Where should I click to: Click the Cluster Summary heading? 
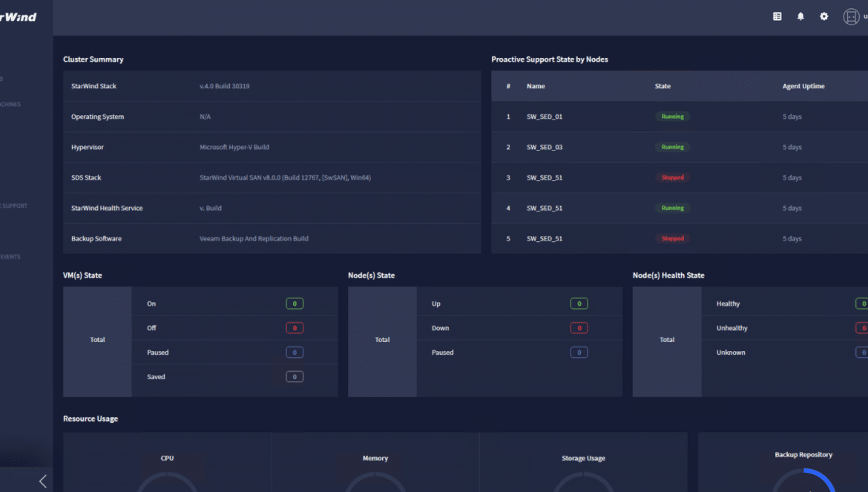[93, 59]
